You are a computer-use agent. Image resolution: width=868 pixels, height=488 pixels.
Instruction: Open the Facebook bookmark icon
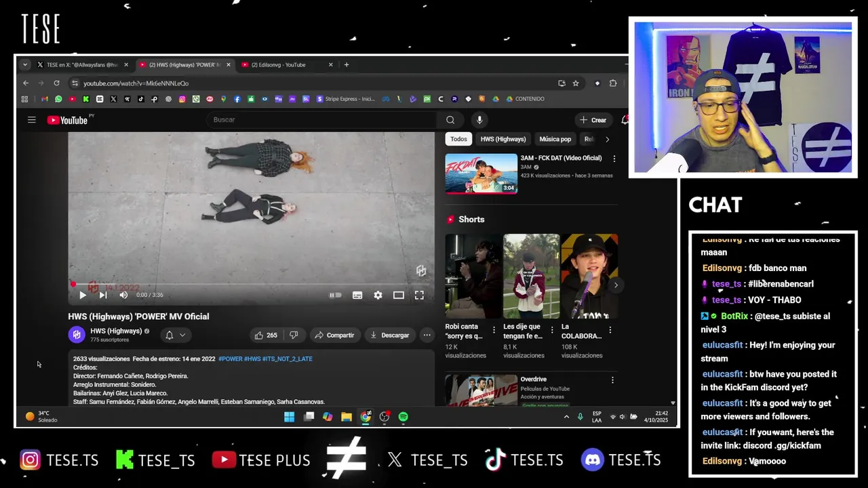pyautogui.click(x=237, y=99)
